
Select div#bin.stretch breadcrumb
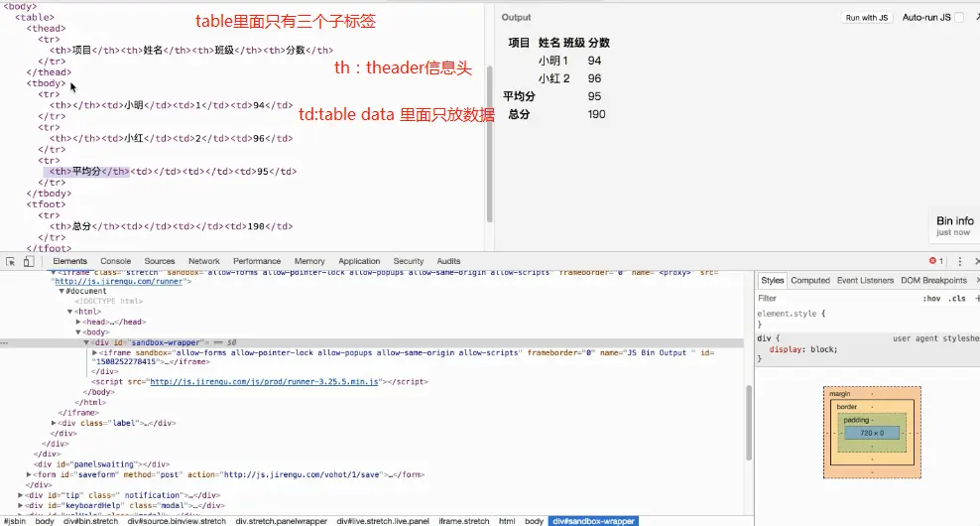click(x=90, y=521)
